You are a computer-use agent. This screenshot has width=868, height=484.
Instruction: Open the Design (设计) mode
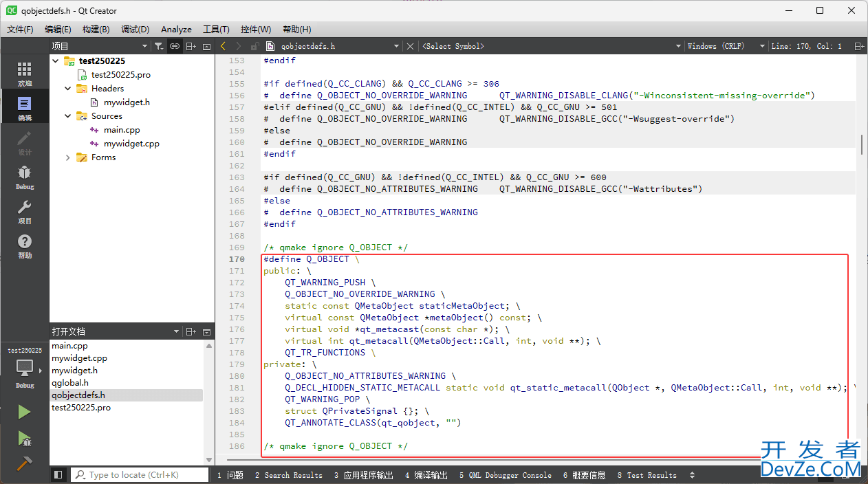25,143
